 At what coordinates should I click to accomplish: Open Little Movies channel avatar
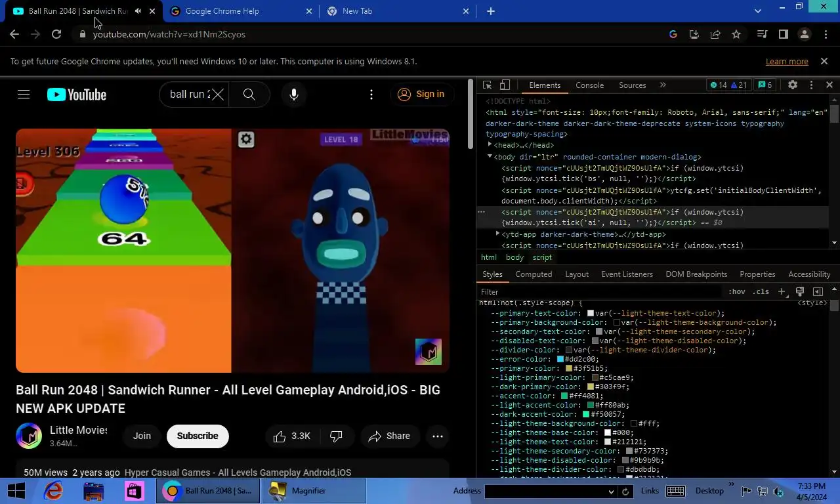(29, 436)
